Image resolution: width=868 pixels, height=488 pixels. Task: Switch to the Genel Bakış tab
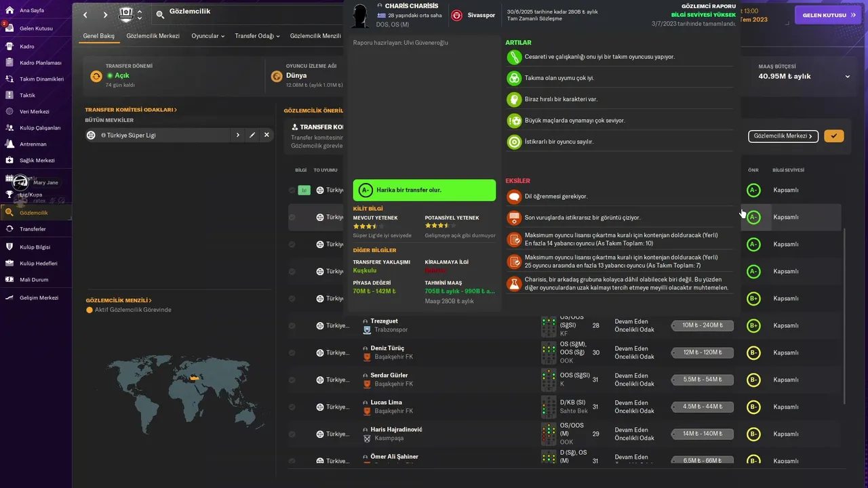99,36
